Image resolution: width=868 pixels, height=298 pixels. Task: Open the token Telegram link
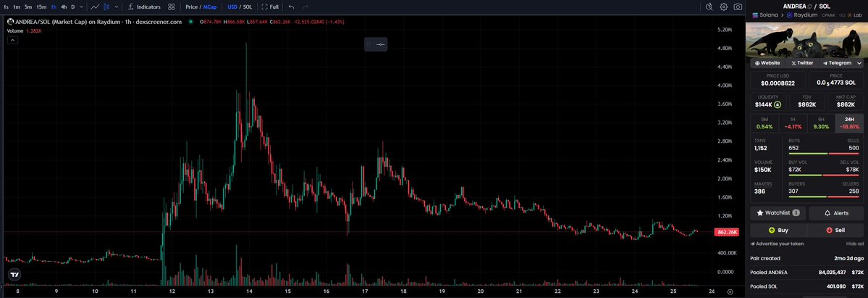(836, 63)
